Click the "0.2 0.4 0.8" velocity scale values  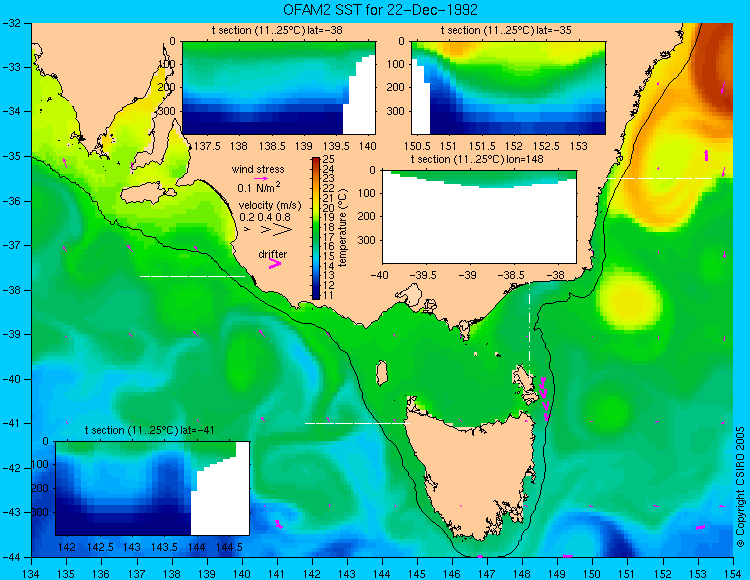[265, 217]
